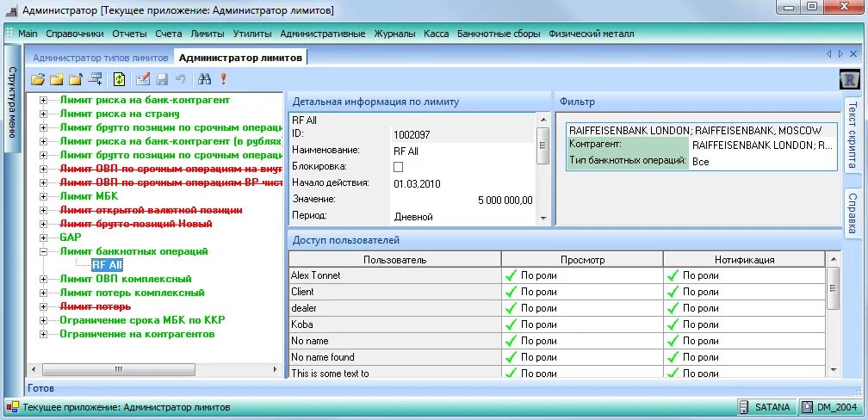The width and height of the screenshot is (868, 420).
Task: Click the tree scroll right arrow
Action: pyautogui.click(x=276, y=369)
